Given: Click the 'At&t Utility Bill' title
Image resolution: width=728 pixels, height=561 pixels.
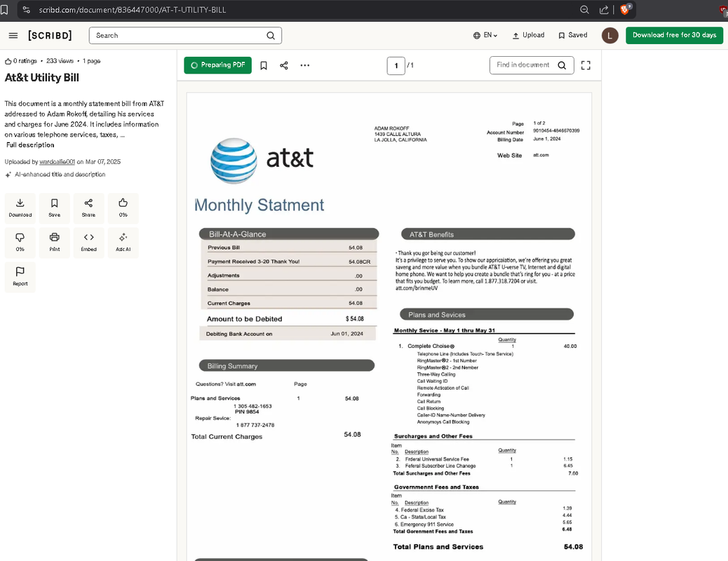Looking at the screenshot, I should pyautogui.click(x=42, y=78).
